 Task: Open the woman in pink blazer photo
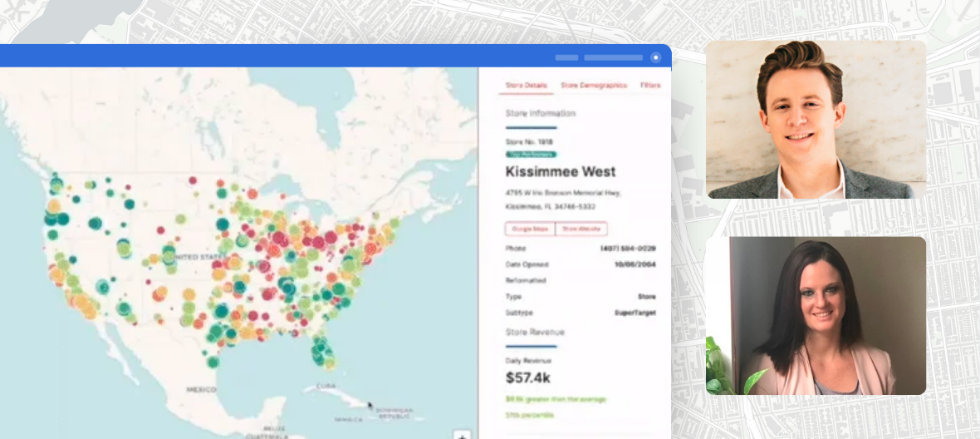(816, 316)
